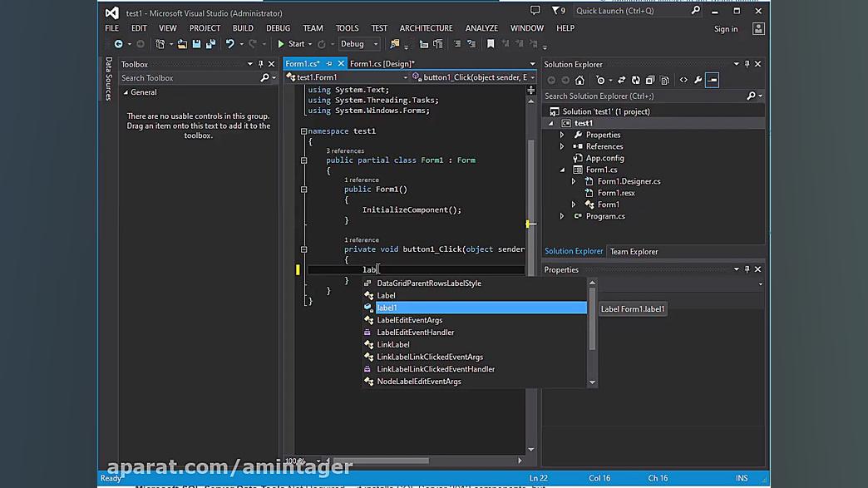Toggle the pin on Form1.cs tab
This screenshot has width=868, height=488.
(x=328, y=64)
